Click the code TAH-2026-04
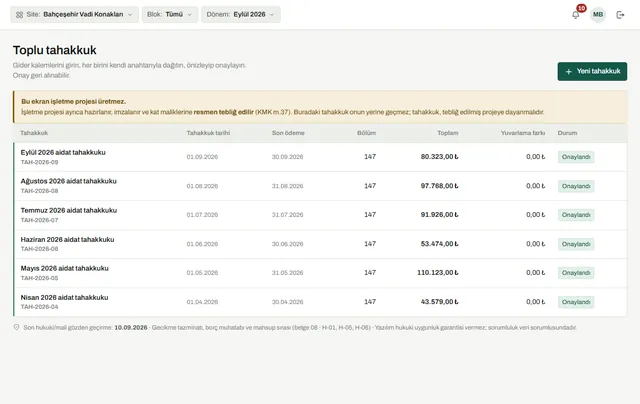Screen dimensions: 640x404 coord(39,307)
